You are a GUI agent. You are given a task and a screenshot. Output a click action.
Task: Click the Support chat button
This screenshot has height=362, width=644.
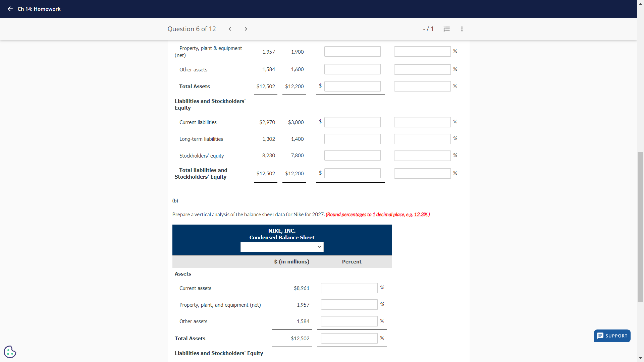pos(612,336)
